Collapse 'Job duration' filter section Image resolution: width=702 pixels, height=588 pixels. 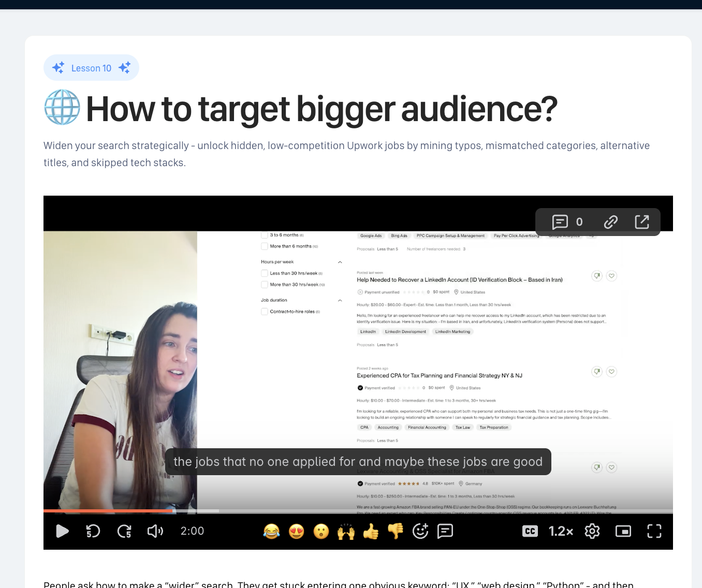point(340,300)
